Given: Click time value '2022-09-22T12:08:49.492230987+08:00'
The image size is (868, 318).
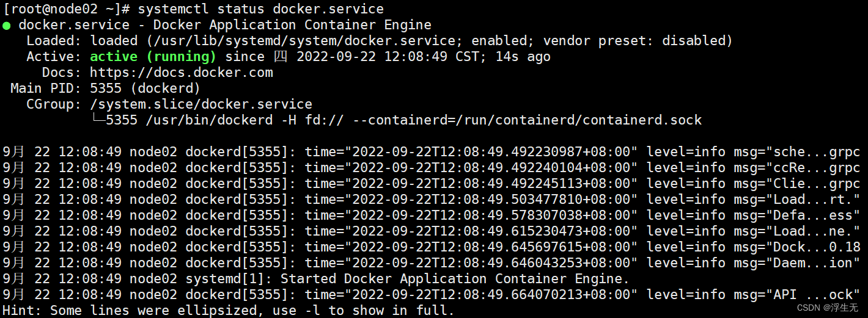Looking at the screenshot, I should tap(491, 152).
